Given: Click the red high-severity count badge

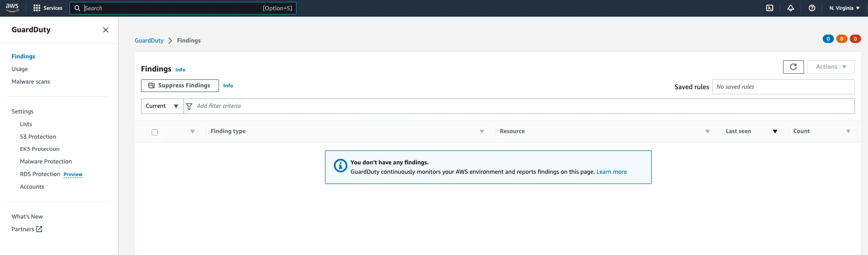Looking at the screenshot, I should click(855, 39).
